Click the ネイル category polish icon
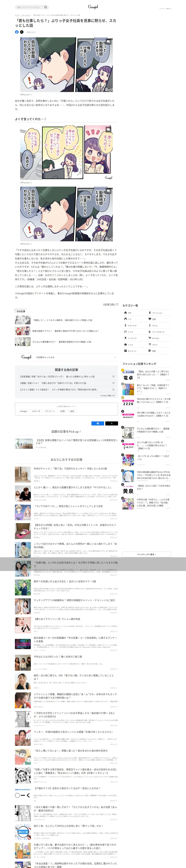 (x=150, y=325)
